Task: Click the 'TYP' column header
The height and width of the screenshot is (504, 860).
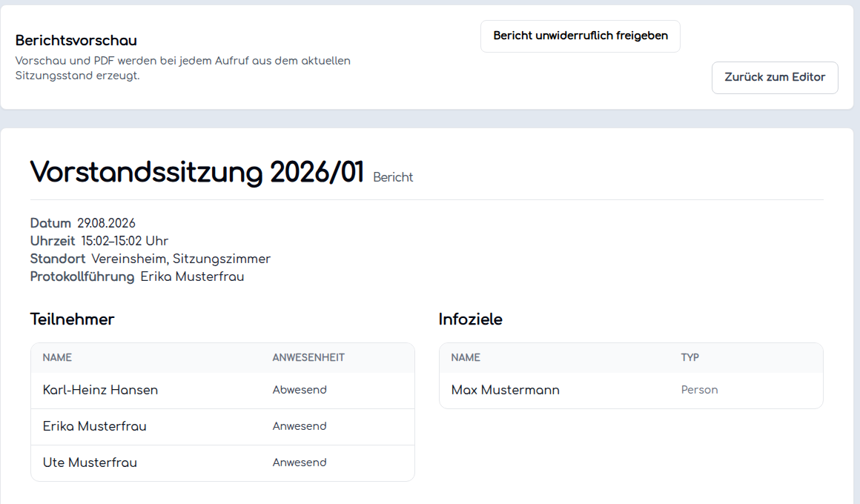Action: click(x=690, y=357)
